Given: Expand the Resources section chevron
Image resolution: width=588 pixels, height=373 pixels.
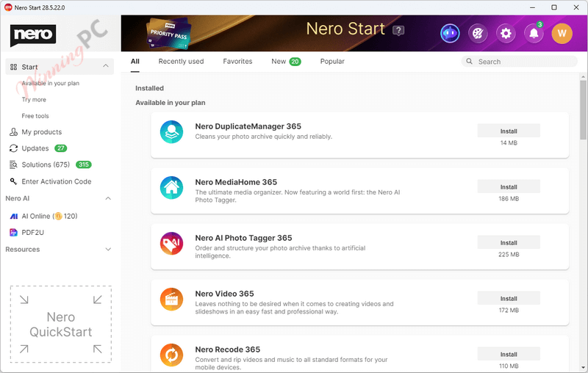Looking at the screenshot, I should click(108, 250).
